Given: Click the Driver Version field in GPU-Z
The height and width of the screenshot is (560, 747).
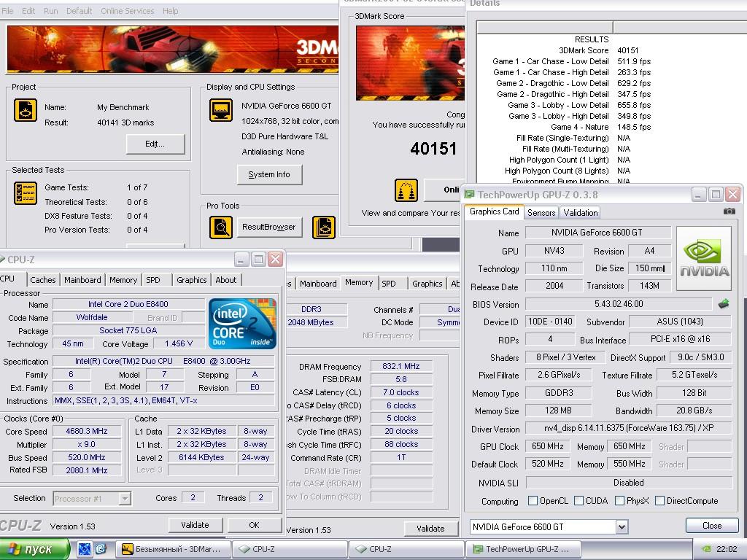Looking at the screenshot, I should click(628, 427).
